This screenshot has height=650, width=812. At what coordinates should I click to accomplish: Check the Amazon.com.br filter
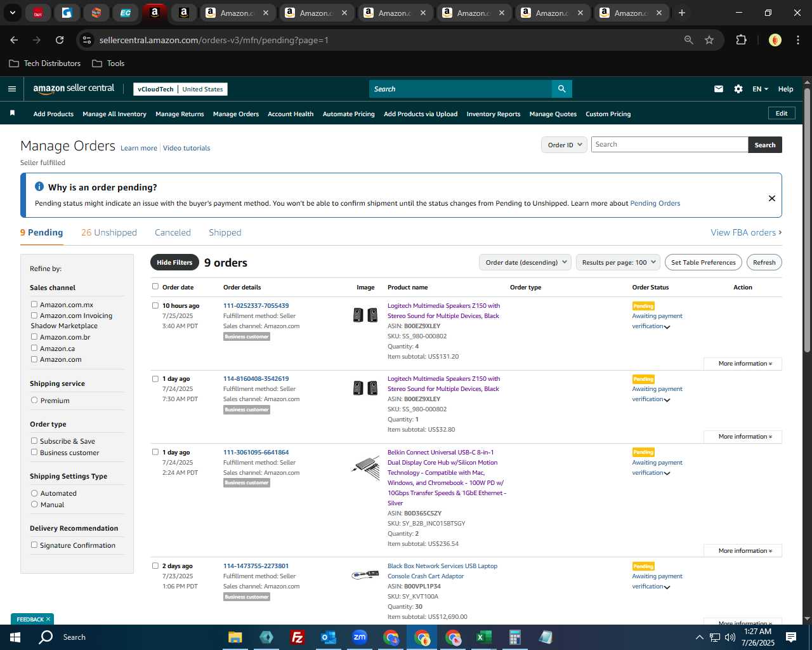tap(34, 337)
